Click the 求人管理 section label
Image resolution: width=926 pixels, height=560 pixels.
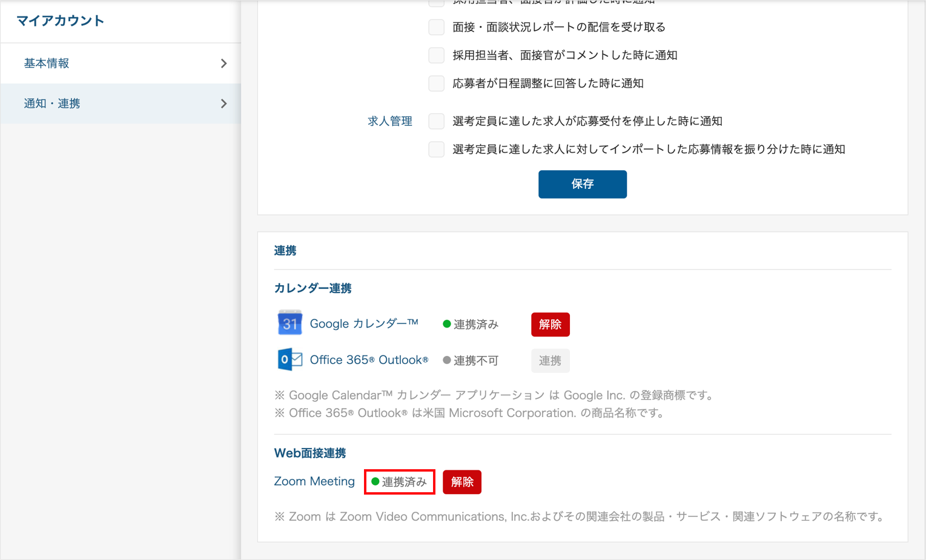point(390,121)
